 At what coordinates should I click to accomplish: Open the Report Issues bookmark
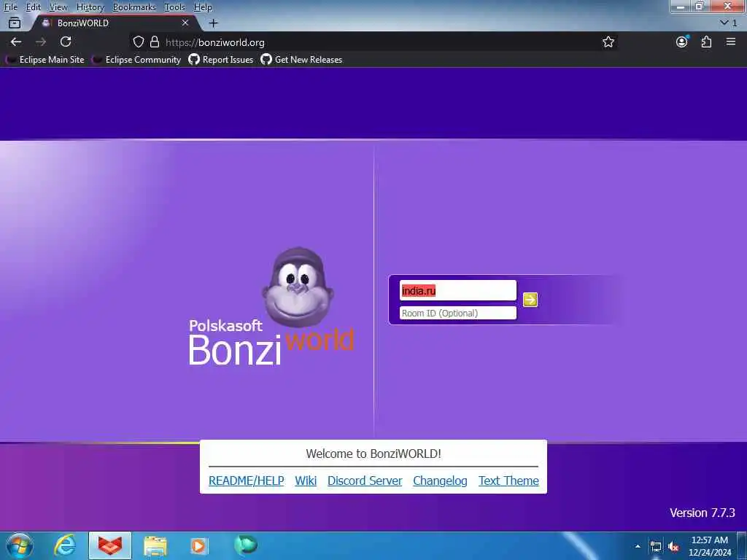point(221,60)
